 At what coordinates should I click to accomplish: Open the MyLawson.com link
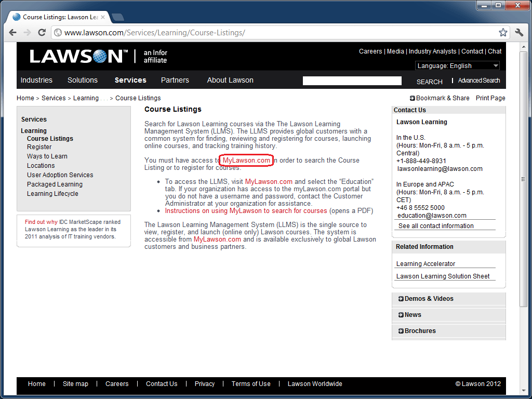[x=246, y=160]
